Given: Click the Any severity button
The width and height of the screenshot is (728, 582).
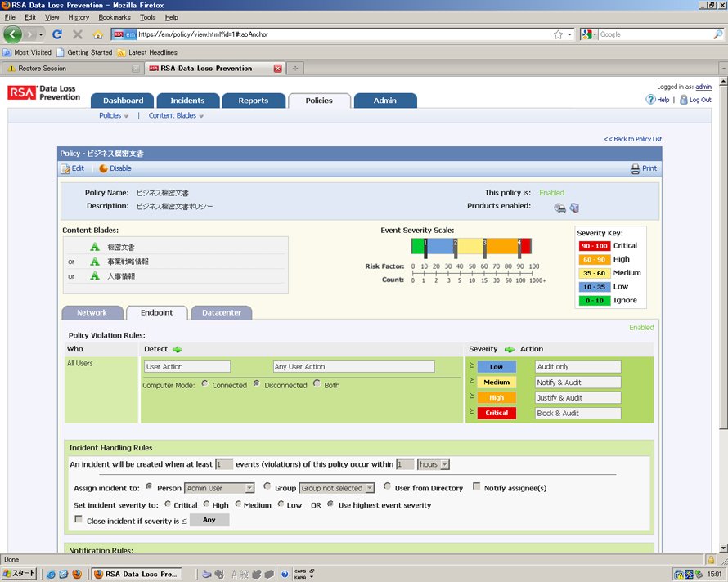Looking at the screenshot, I should point(209,520).
